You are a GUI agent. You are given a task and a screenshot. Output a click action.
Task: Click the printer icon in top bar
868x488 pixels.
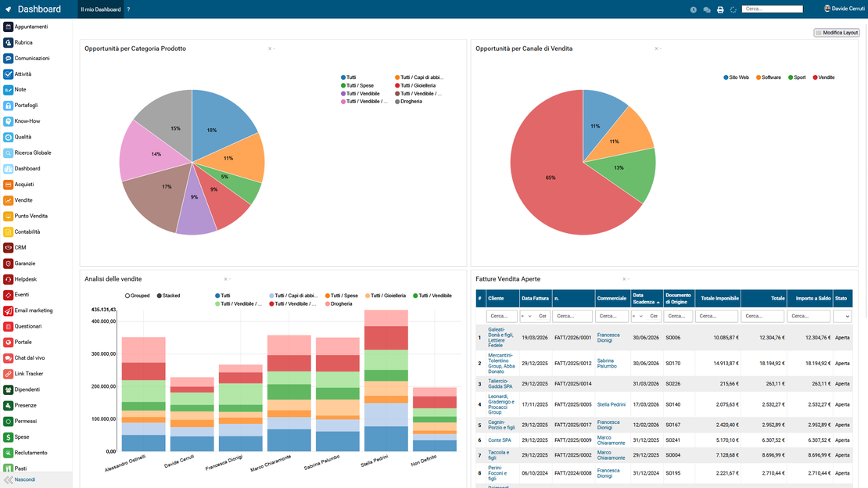[720, 9]
